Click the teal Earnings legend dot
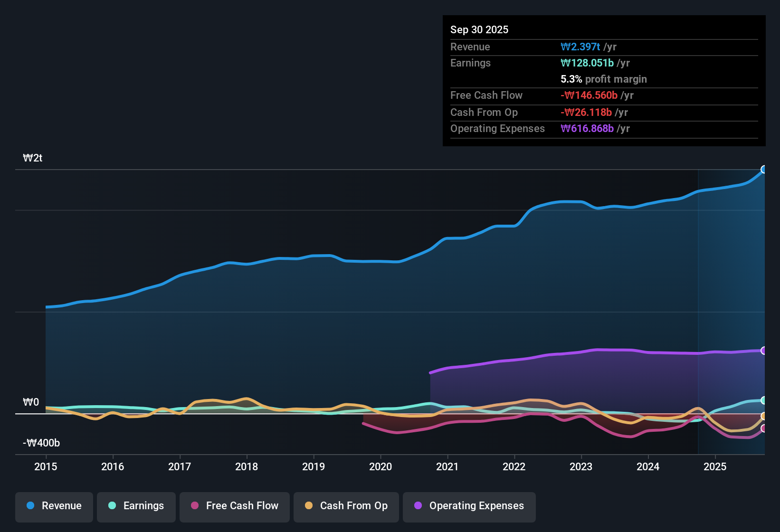 112,506
